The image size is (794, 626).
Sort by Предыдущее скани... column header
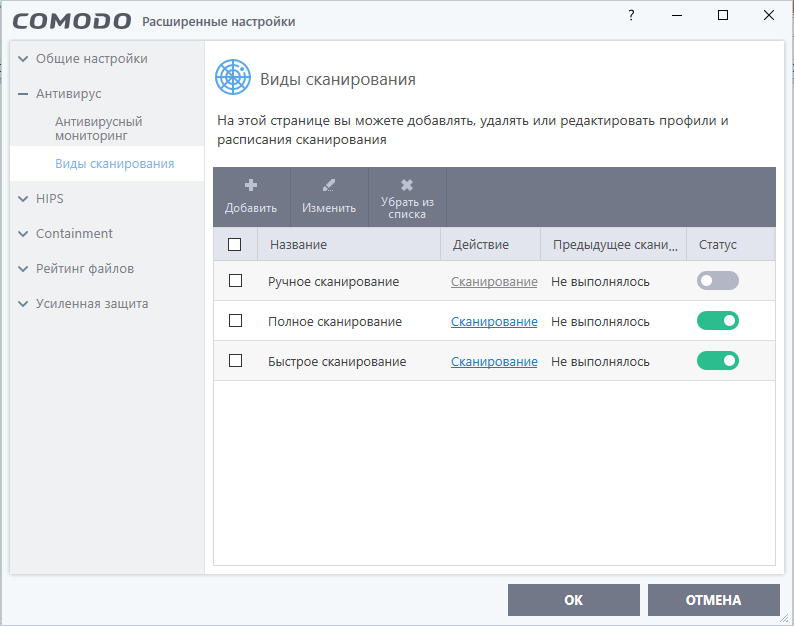(615, 245)
